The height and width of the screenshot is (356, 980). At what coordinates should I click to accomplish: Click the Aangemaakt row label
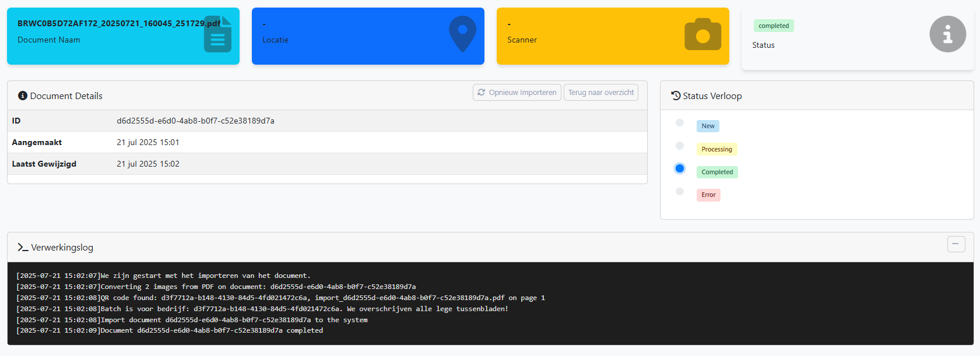pos(37,142)
